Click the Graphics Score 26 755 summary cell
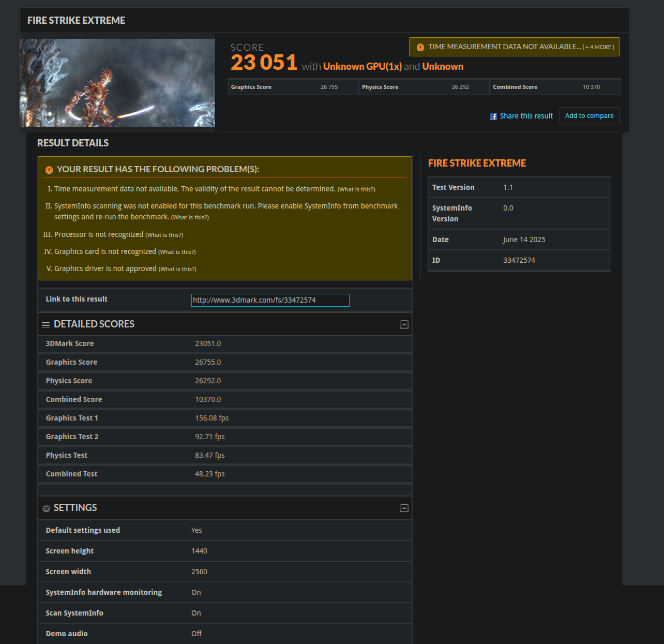664x644 pixels. tap(293, 87)
